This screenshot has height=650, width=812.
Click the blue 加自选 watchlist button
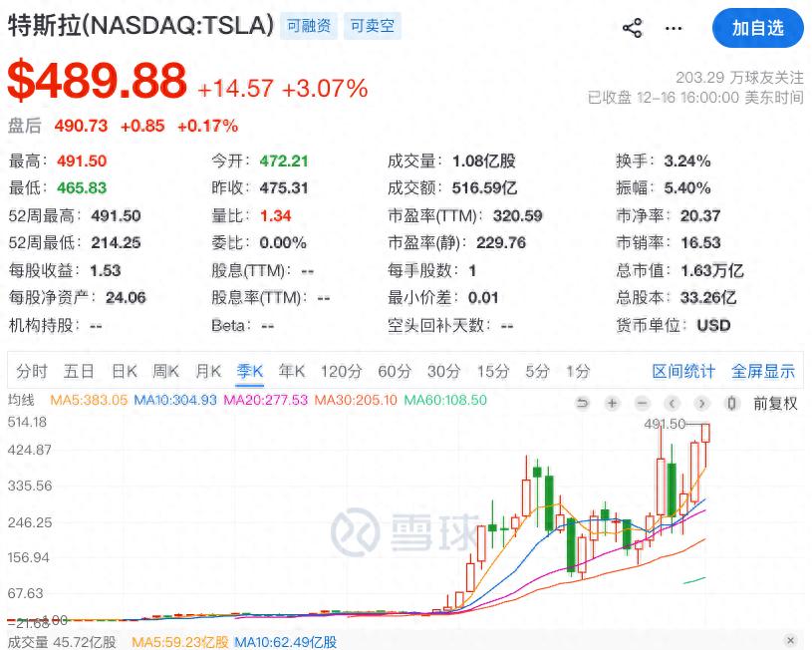click(757, 28)
